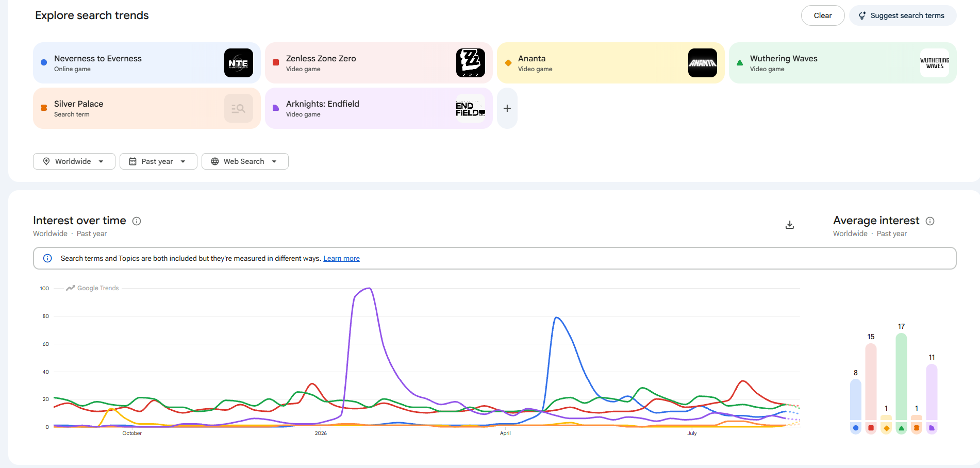Click the yellow diamond beside Ananta
The width and height of the screenshot is (980, 468).
tap(508, 63)
